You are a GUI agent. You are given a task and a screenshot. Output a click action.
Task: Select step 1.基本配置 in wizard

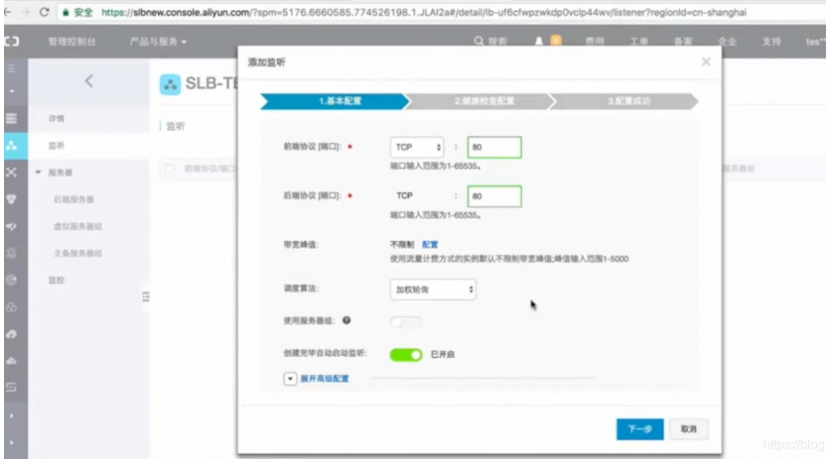point(335,101)
